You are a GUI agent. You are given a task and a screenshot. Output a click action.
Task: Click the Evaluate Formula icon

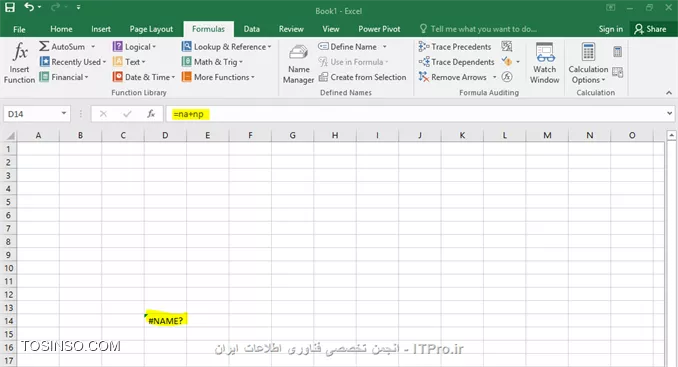pos(507,77)
